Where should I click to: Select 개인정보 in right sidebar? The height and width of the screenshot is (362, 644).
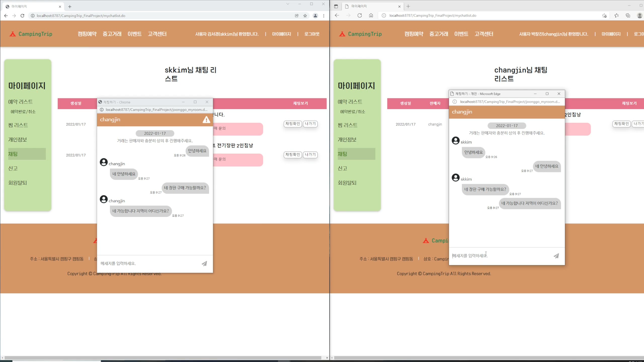click(x=347, y=140)
